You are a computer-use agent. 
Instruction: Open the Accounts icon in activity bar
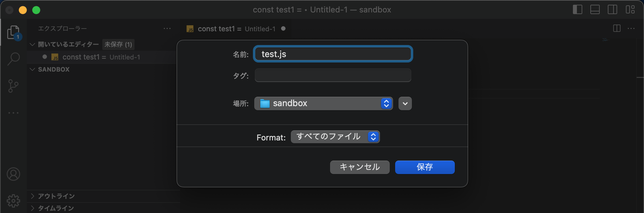[x=13, y=174]
